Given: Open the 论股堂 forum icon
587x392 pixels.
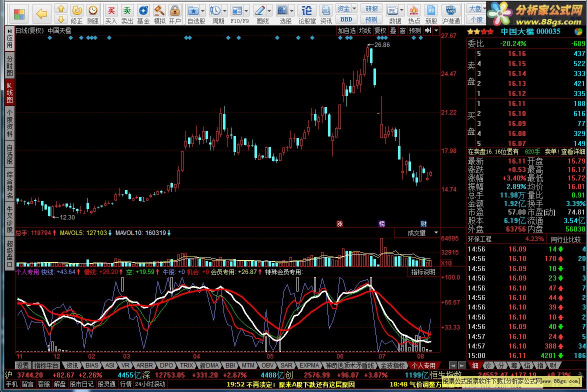Looking at the screenshot, I should [307, 14].
